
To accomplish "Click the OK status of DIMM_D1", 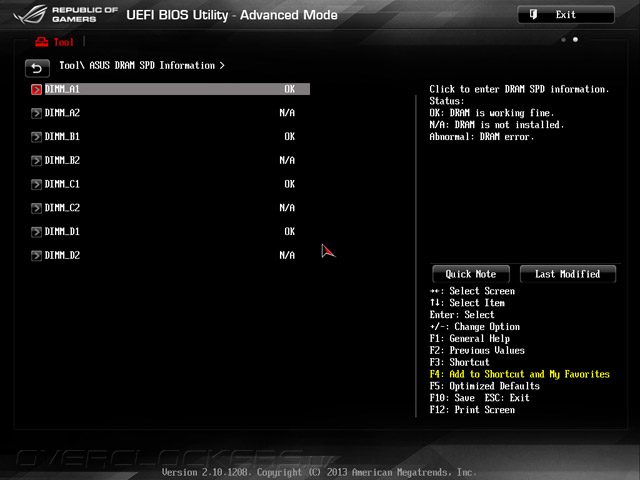I will click(289, 231).
